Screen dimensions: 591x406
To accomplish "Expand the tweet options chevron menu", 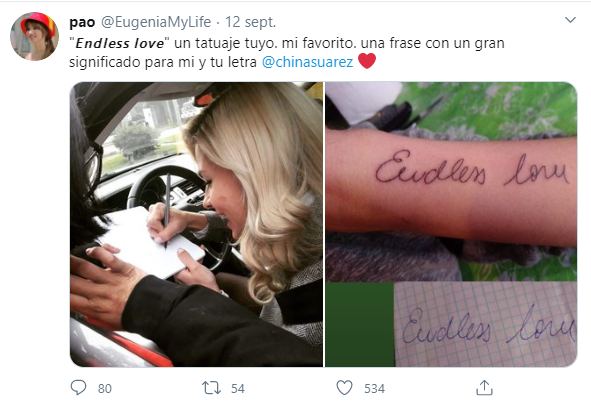I will 570,20.
